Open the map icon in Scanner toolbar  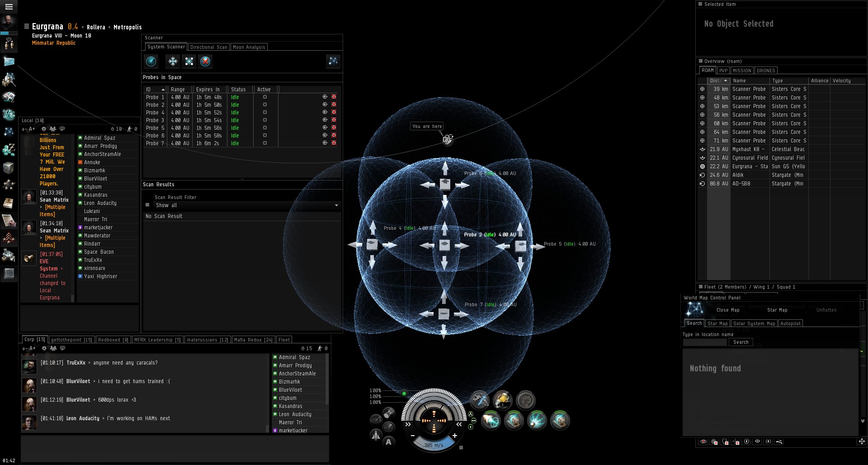click(x=333, y=61)
